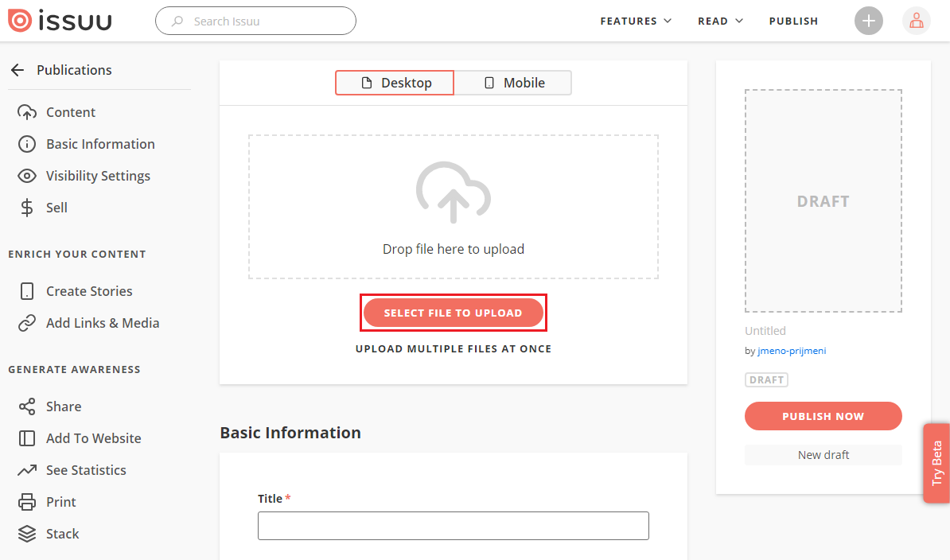
Task: Select the Desktop preview toggle
Action: (395, 83)
